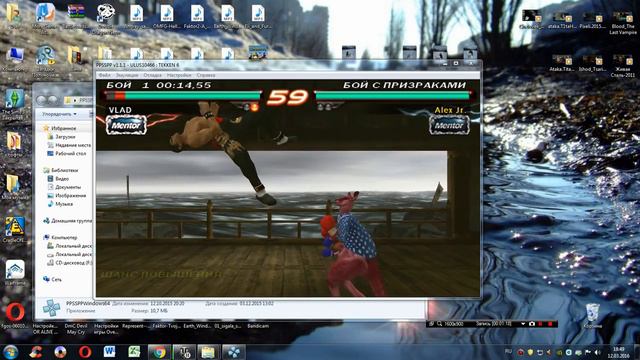Image resolution: width=640 pixels, height=360 pixels.
Task: Select the OMFG-Hell MP3 file on desktop
Action: pos(167,17)
